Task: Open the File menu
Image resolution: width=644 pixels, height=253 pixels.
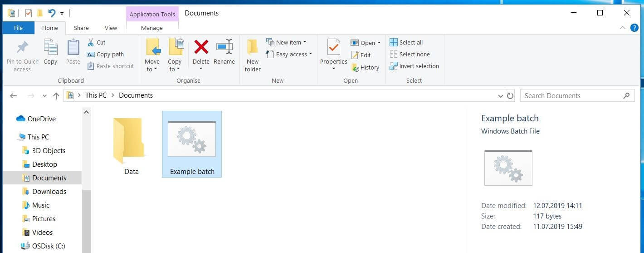Action: coord(19,28)
